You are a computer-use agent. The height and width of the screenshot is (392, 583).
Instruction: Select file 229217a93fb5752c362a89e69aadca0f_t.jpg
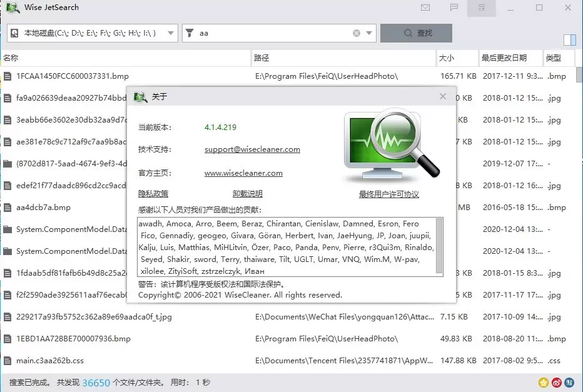click(x=94, y=317)
